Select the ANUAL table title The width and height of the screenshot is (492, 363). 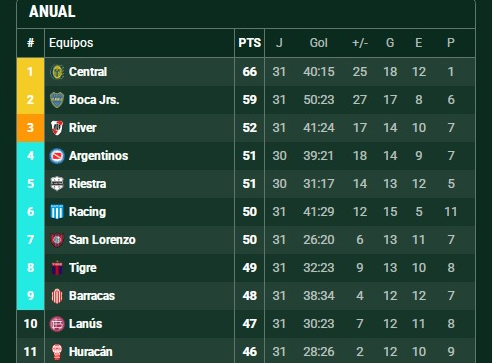(52, 12)
